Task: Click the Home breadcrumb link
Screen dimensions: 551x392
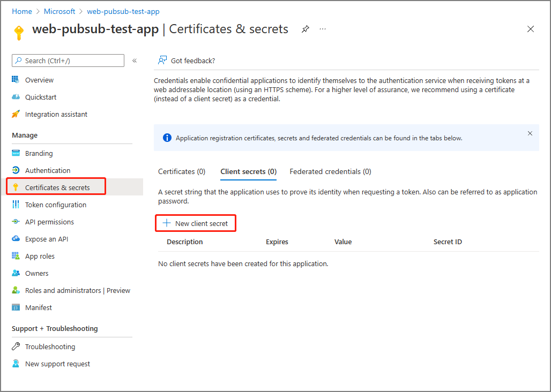Action: tap(22, 11)
